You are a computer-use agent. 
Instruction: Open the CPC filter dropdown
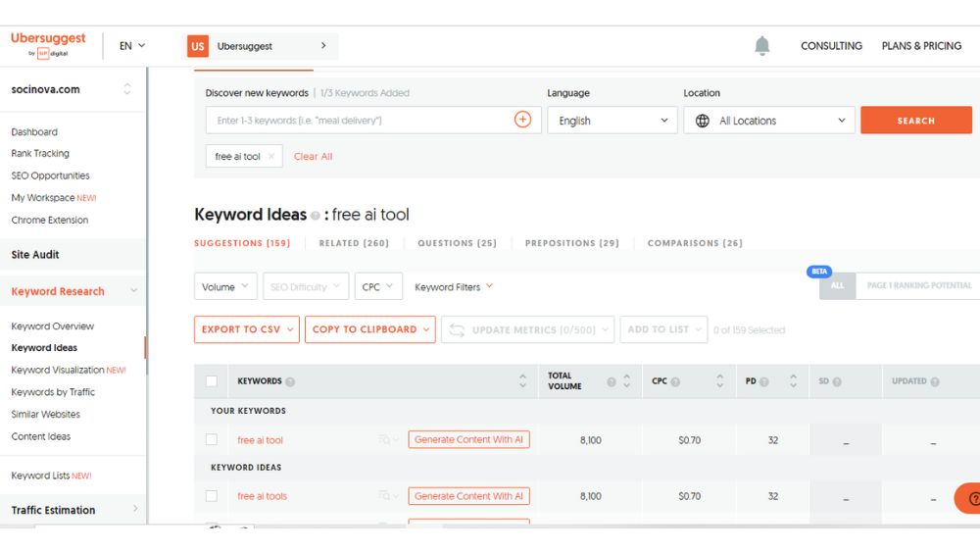tap(378, 286)
